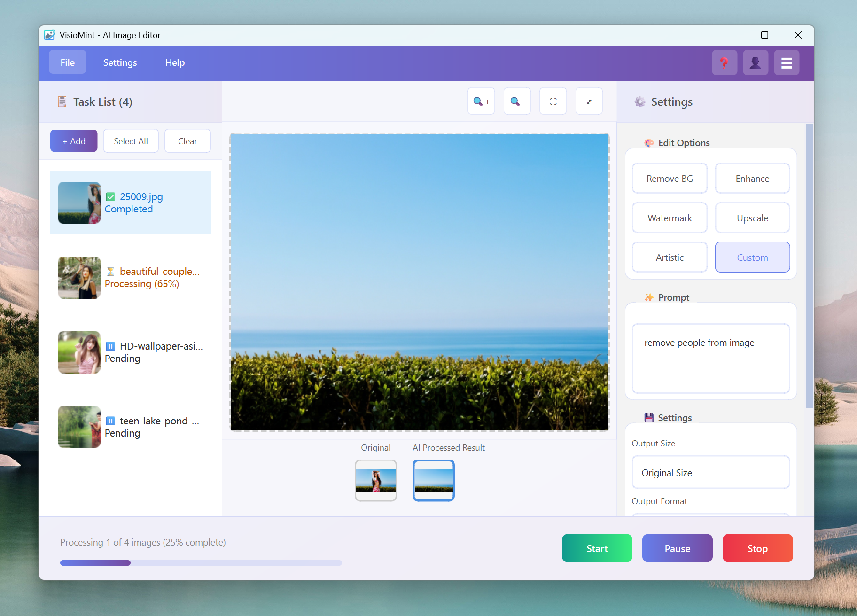Open the Output Size dropdown
Viewport: 857px width, 616px height.
click(710, 473)
